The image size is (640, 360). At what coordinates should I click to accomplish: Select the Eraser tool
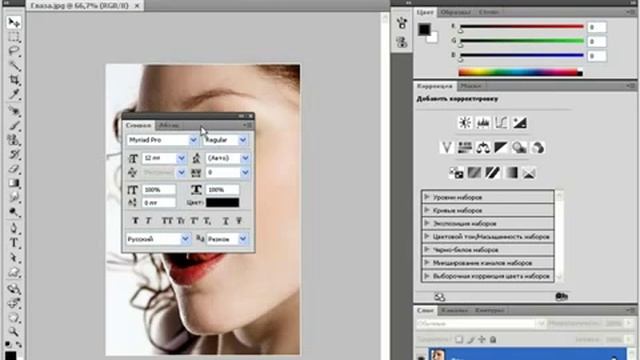14,169
